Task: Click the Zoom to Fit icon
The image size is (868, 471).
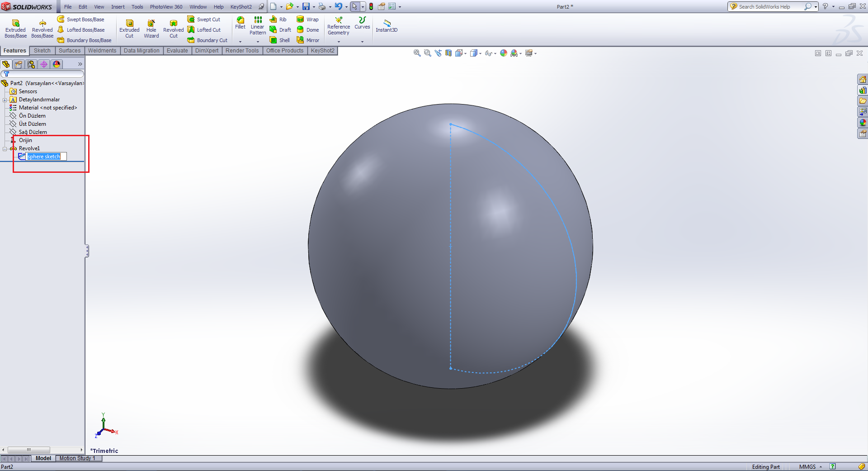Action: tap(417, 53)
